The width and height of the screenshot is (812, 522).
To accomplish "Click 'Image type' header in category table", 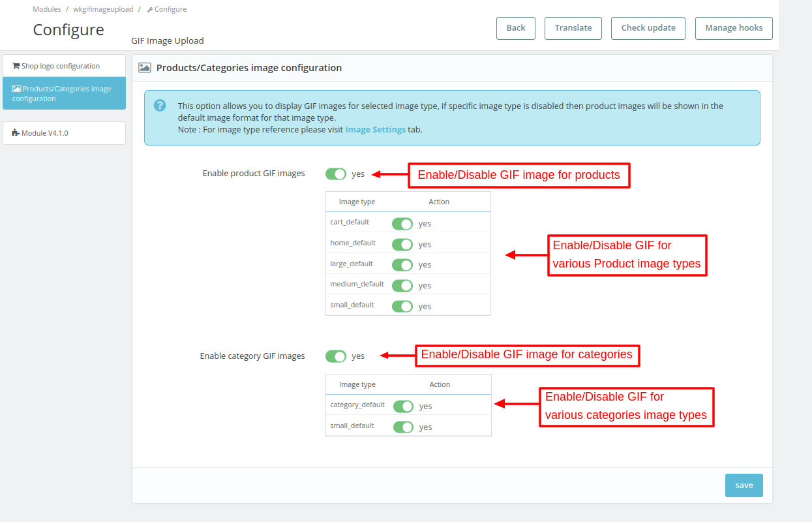I will (x=357, y=384).
